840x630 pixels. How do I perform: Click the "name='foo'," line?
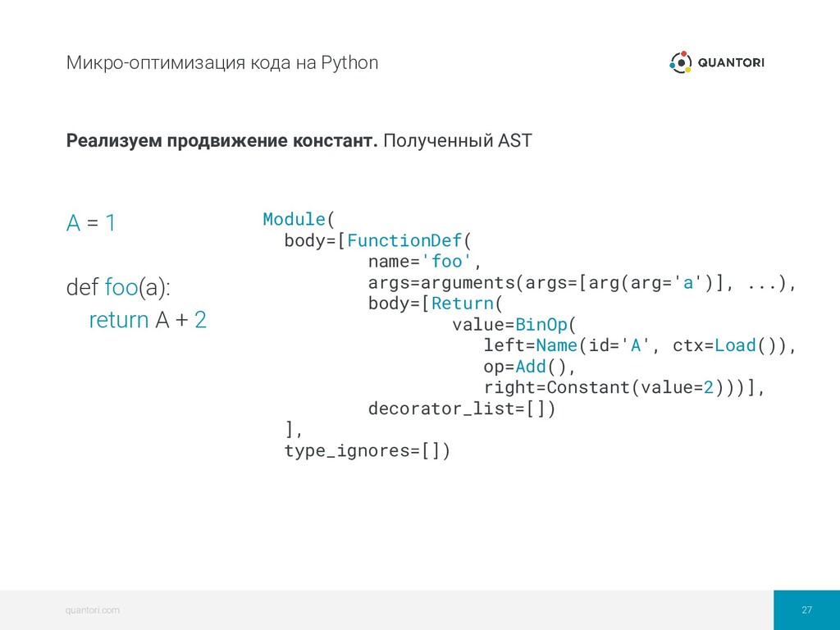pos(425,262)
